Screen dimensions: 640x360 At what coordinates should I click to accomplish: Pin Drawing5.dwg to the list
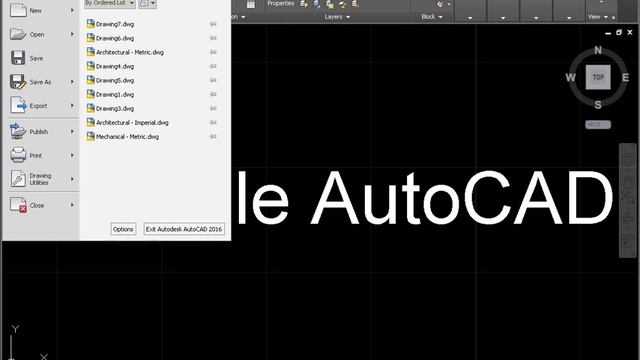coord(213,80)
